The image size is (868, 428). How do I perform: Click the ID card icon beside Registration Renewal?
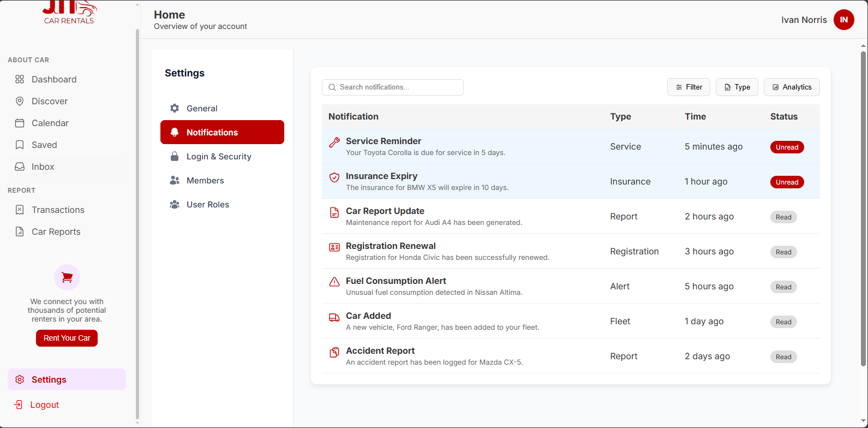[x=334, y=247]
